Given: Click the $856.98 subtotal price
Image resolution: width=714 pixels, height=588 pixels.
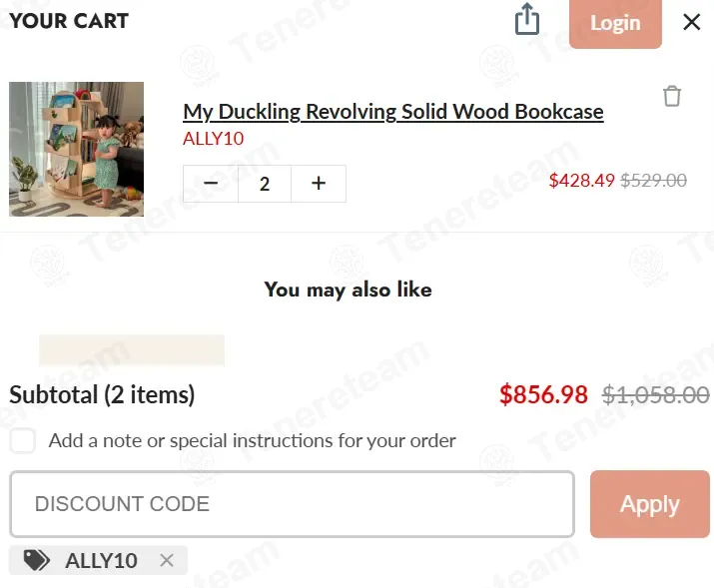Looking at the screenshot, I should coord(543,394).
